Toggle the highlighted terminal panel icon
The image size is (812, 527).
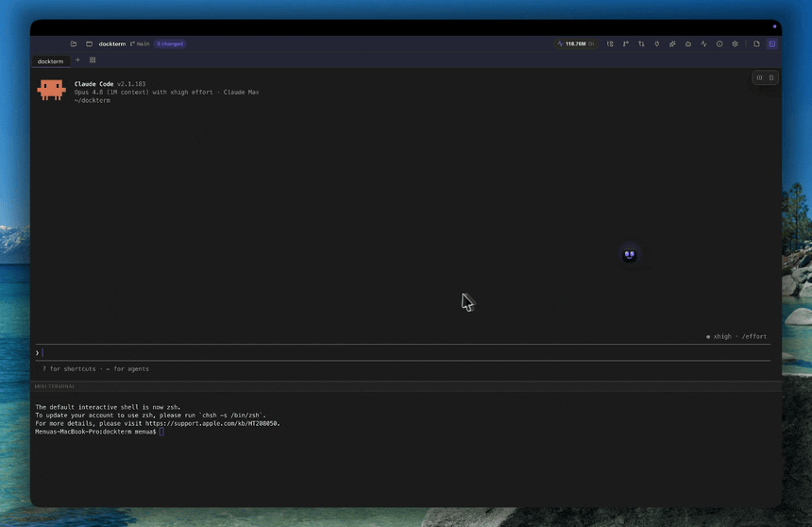tap(772, 44)
